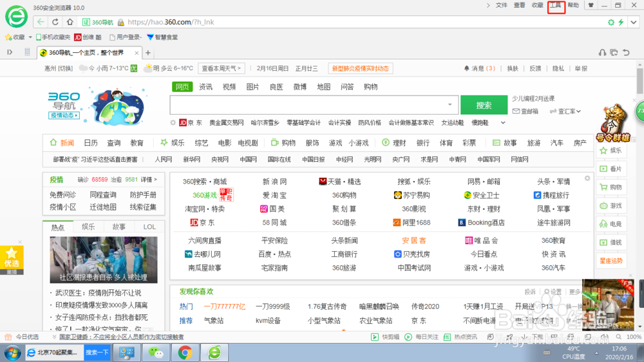Open the 携程旅行 link
This screenshot has height=362, width=644.
click(552, 195)
